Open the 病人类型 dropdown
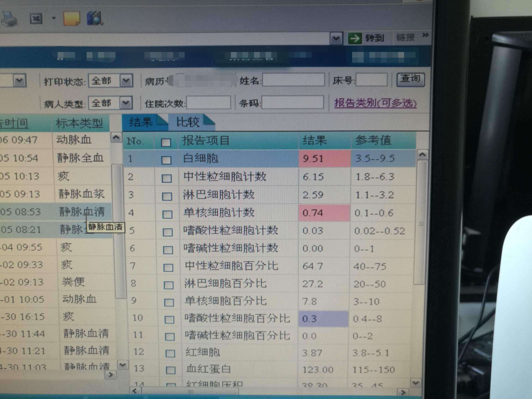Screen dimensions: 532x399 coord(126,103)
